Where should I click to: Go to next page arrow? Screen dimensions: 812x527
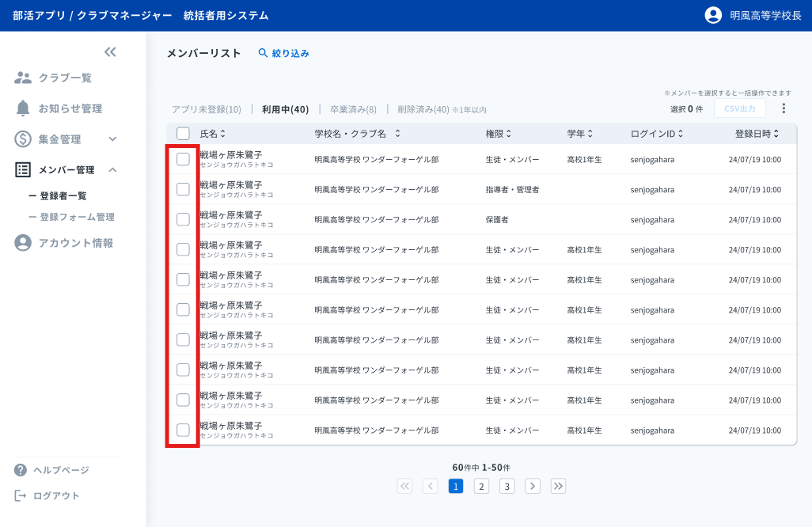(533, 486)
